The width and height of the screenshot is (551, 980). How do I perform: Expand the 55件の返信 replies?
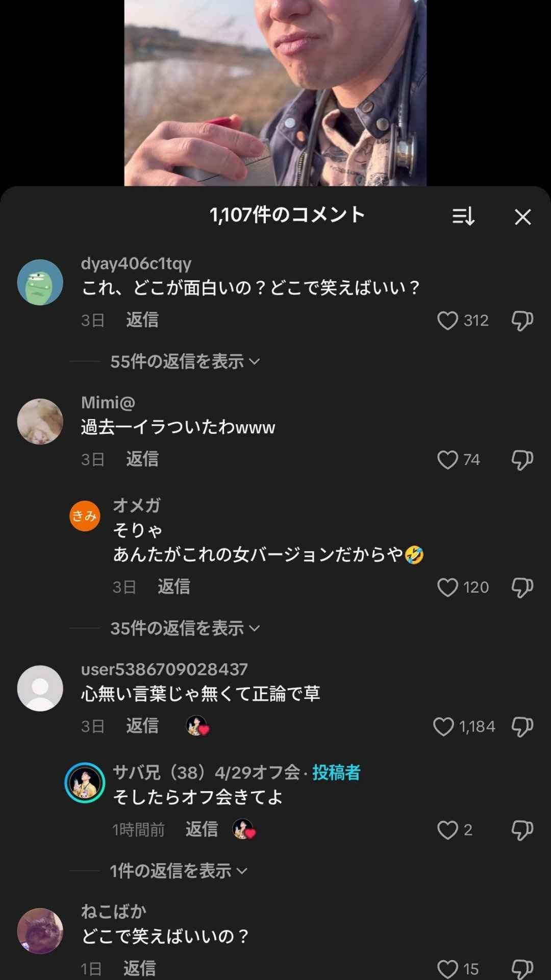coord(185,361)
